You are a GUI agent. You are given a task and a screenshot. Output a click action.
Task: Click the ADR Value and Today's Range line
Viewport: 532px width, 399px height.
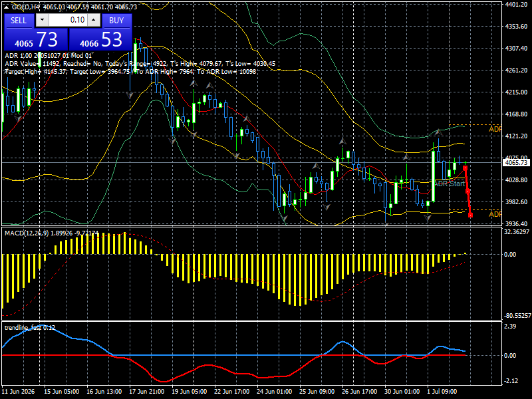pyautogui.click(x=140, y=63)
